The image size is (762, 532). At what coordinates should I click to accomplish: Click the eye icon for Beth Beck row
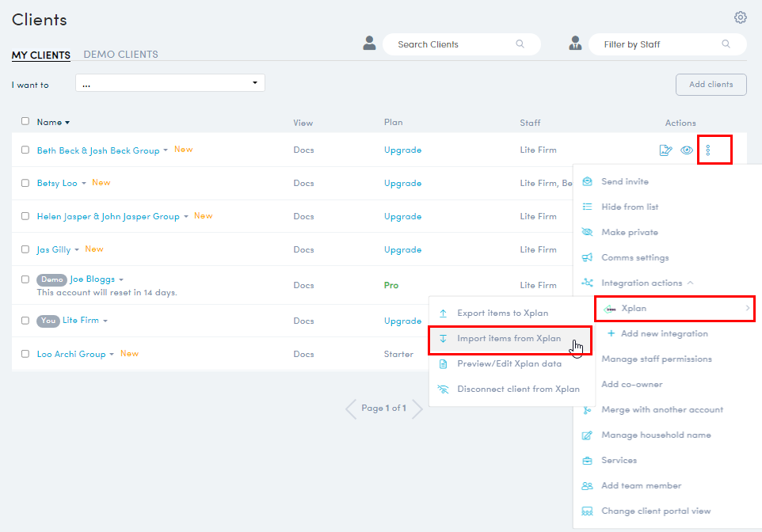(x=687, y=150)
